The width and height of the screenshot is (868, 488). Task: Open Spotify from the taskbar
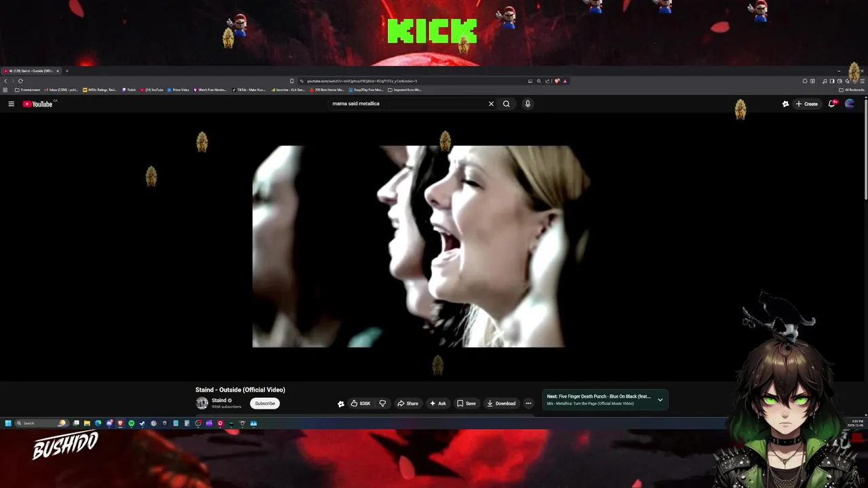click(132, 424)
